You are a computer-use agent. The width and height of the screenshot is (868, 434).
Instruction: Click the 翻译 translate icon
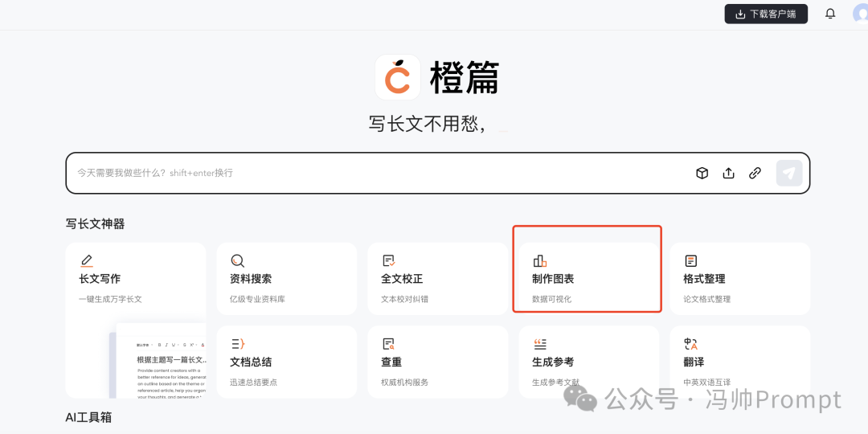(690, 344)
